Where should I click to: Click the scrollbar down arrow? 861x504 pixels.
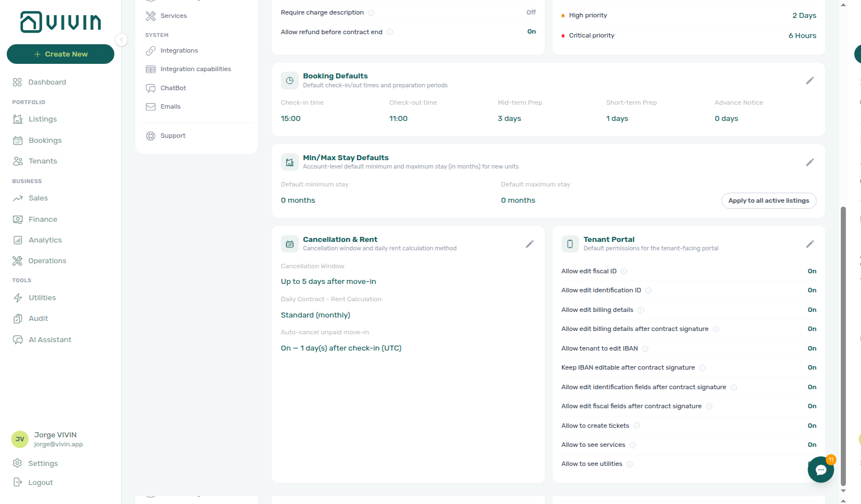843,491
